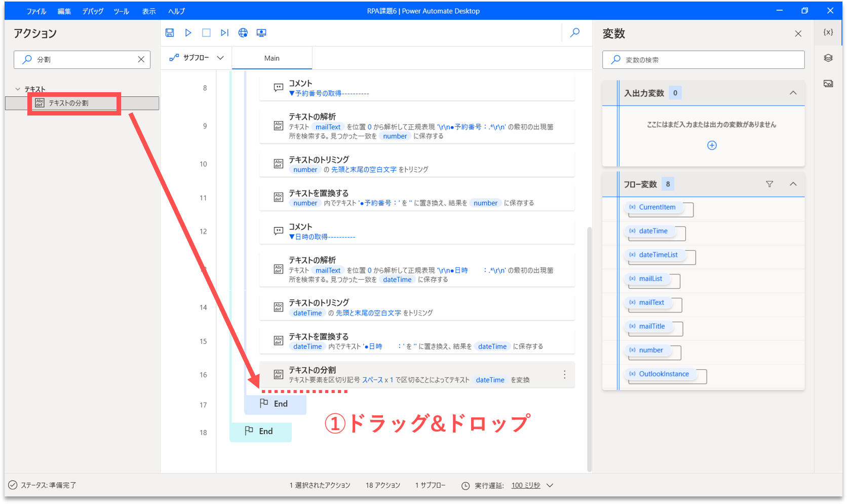Click Run next action step icon

224,32
